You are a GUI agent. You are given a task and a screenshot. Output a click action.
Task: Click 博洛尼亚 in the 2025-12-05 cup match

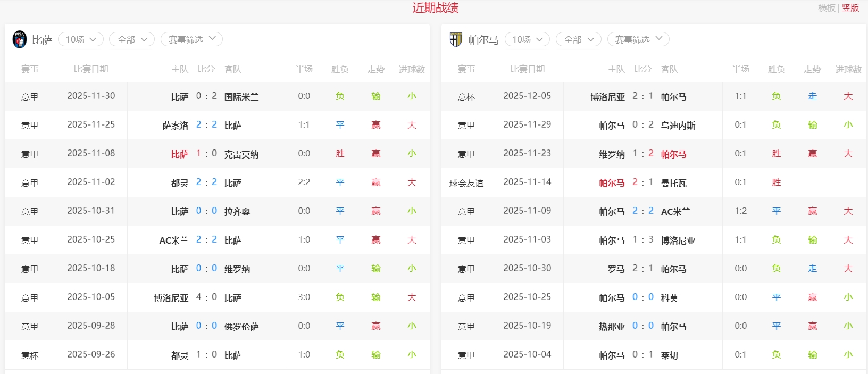point(607,97)
